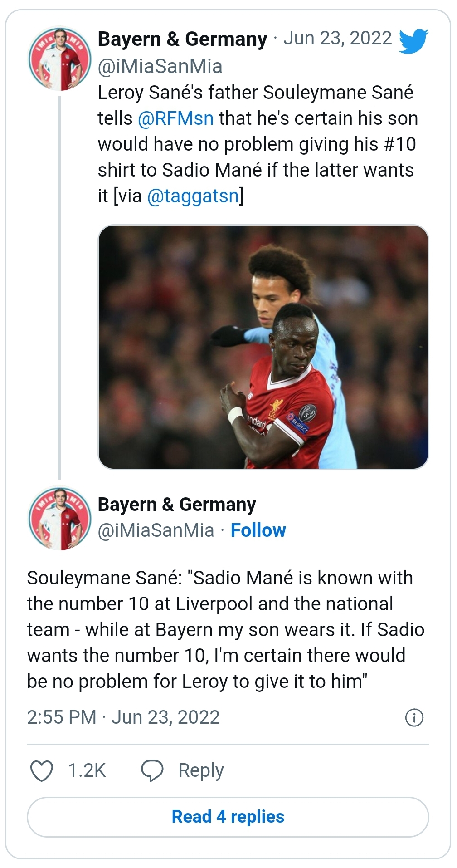Click the 1.2K likes count

(x=87, y=771)
